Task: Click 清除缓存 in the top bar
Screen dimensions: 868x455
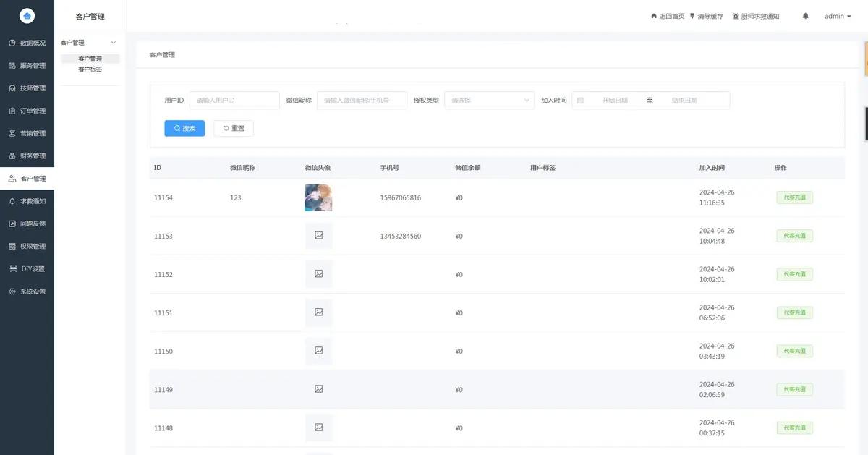Action: (706, 16)
